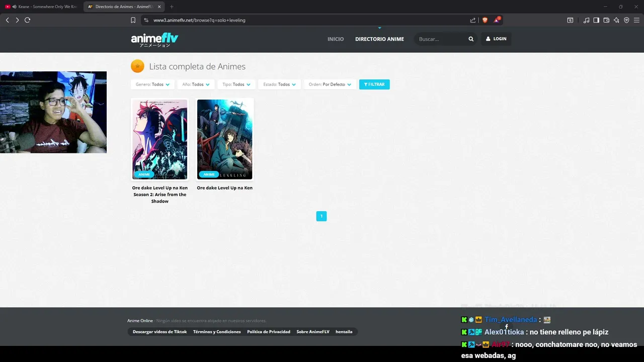Switch to the Keane - Somewhere Only We Know tab
The height and width of the screenshot is (362, 644).
click(41, 7)
